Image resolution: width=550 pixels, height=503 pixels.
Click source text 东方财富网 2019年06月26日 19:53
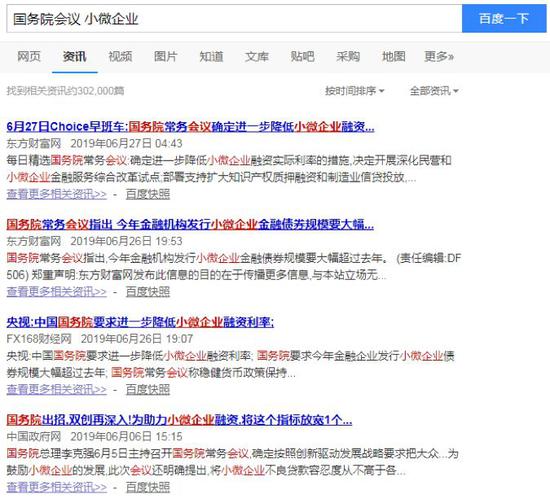[x=94, y=241]
